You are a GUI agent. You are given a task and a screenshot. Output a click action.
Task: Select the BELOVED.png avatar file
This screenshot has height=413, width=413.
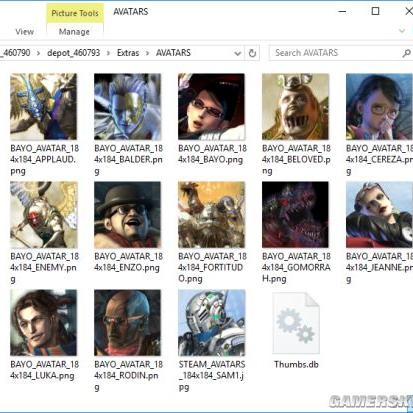295,107
